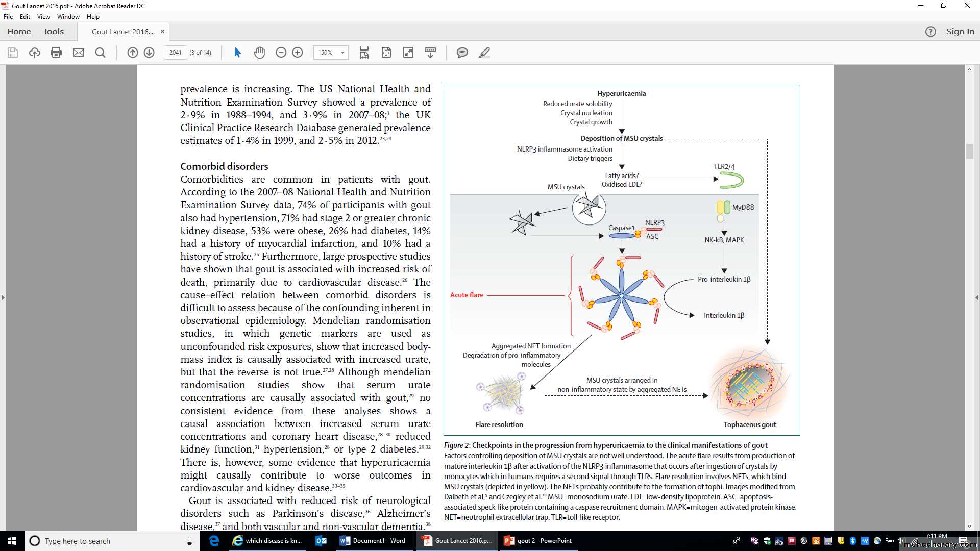
Task: Switch to the Tools tab
Action: point(54,31)
